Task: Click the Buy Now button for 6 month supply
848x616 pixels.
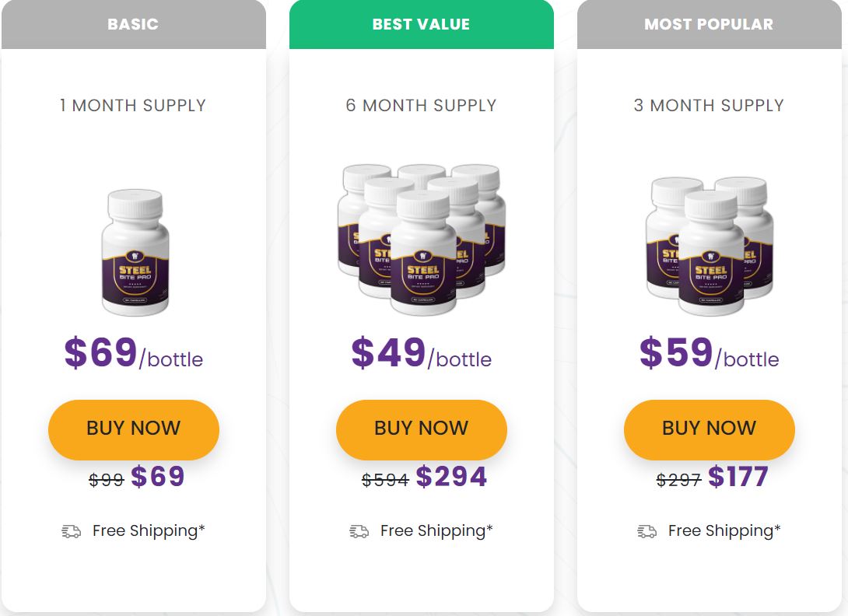Action: (422, 429)
